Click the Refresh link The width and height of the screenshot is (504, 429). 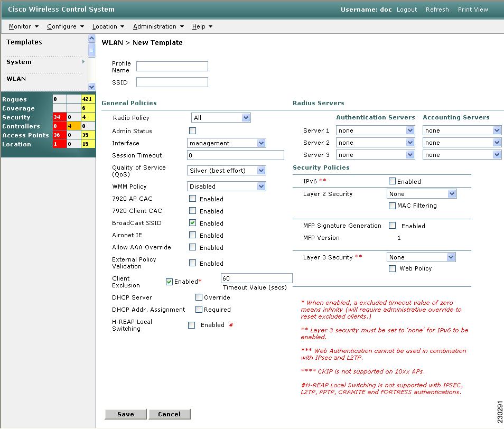coord(437,10)
